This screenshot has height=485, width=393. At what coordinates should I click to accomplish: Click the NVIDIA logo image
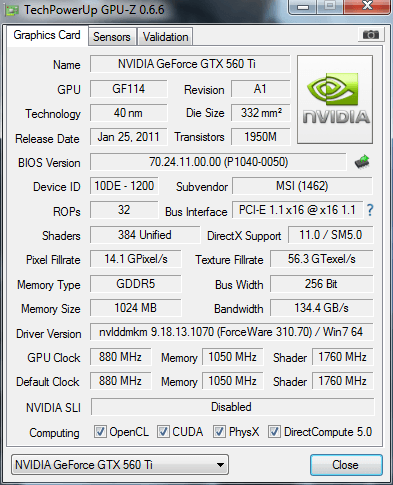[x=335, y=100]
